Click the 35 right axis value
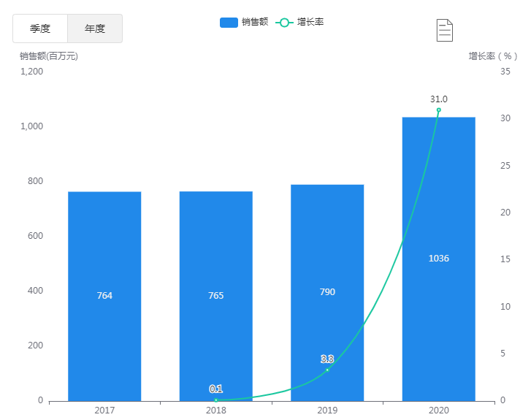This screenshot has width=531, height=420. click(505, 72)
